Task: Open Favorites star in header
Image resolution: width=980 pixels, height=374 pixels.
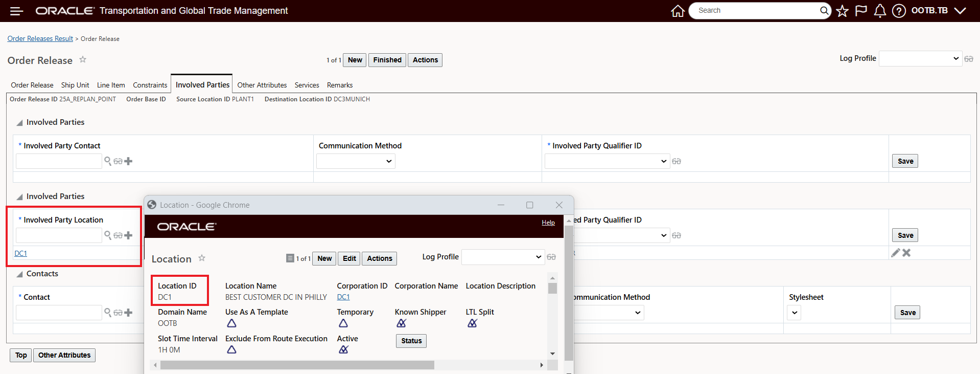Action: coord(843,11)
